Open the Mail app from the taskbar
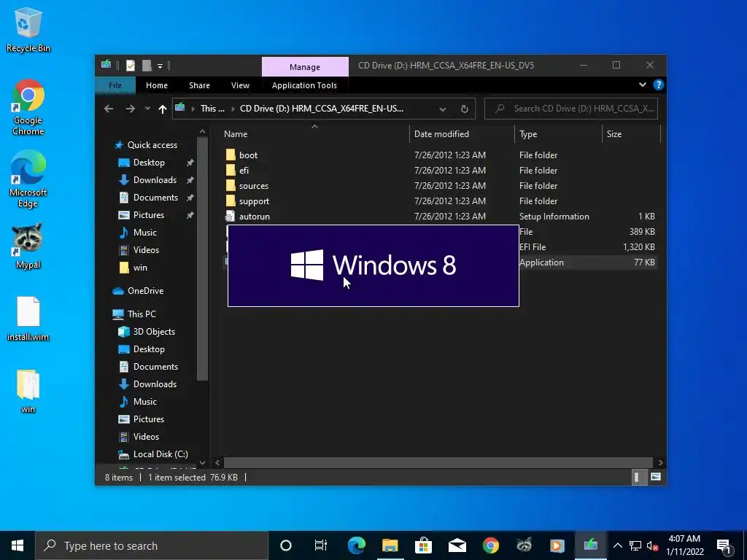Screen dimensions: 747x560 click(457, 545)
